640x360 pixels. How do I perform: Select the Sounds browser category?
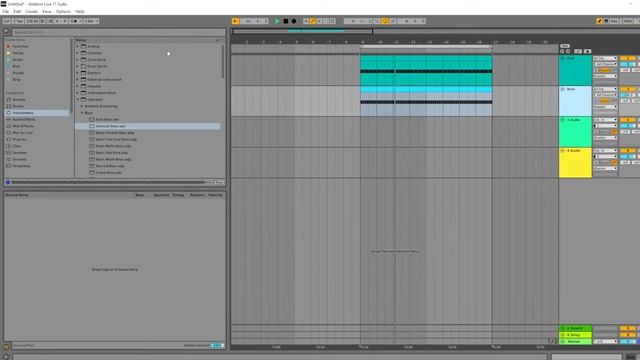click(x=18, y=99)
